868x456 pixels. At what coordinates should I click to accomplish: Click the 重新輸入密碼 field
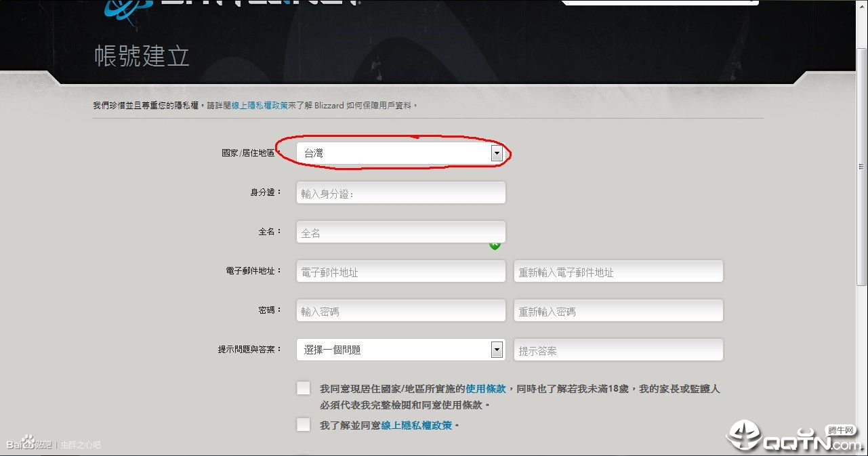[x=619, y=311]
